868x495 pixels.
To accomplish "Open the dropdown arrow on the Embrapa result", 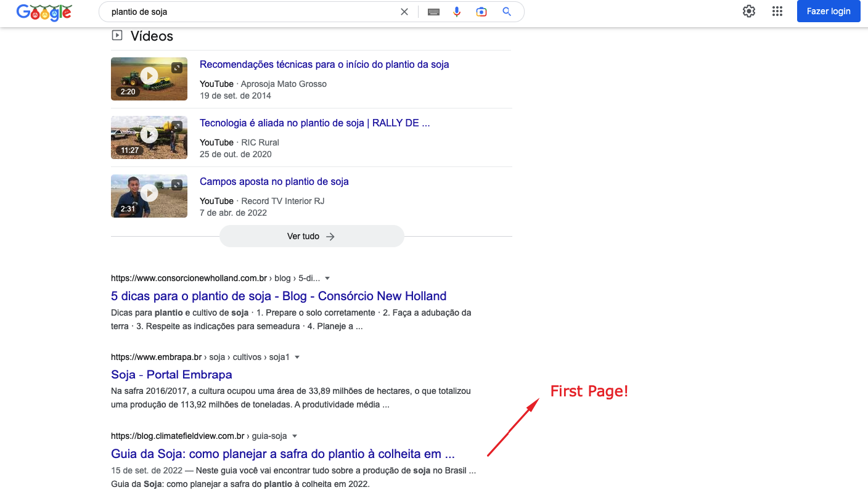I will pos(297,357).
